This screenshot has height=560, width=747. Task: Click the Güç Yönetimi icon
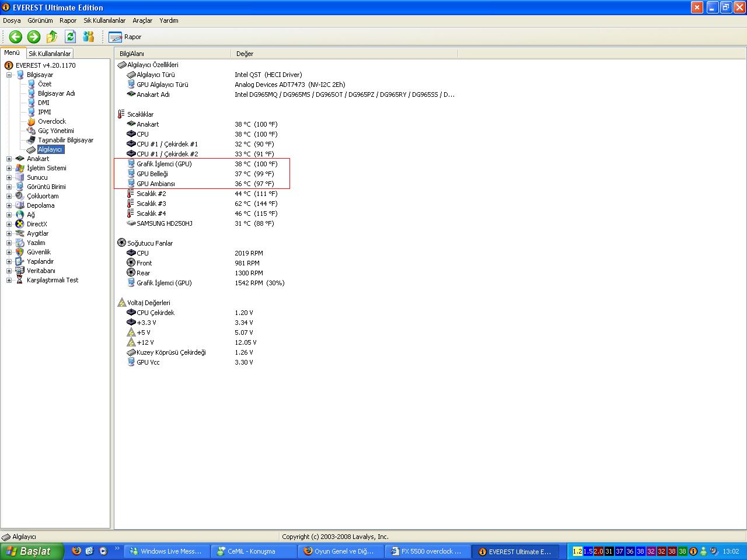coord(32,131)
